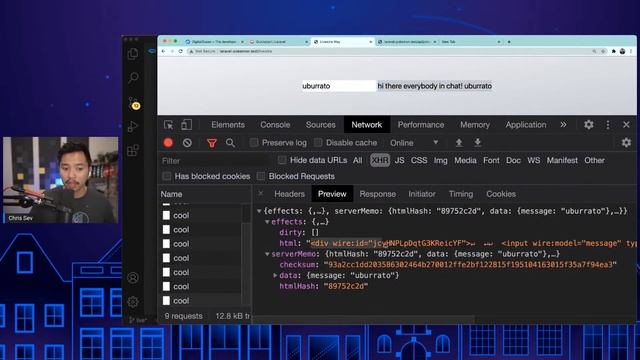Export HAR file with download arrow
The width and height of the screenshot is (640, 360).
click(x=478, y=142)
